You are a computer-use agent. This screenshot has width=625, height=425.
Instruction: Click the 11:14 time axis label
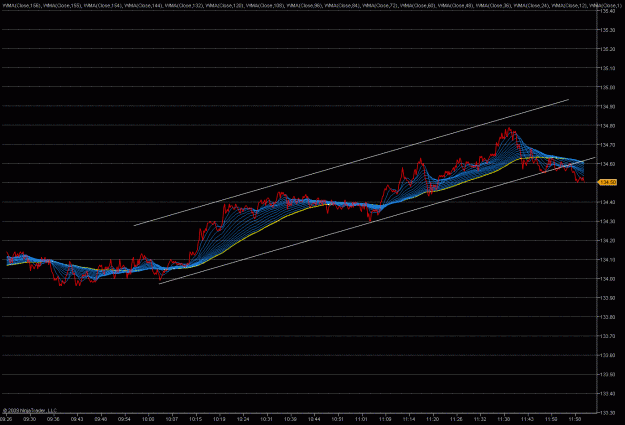[409, 419]
